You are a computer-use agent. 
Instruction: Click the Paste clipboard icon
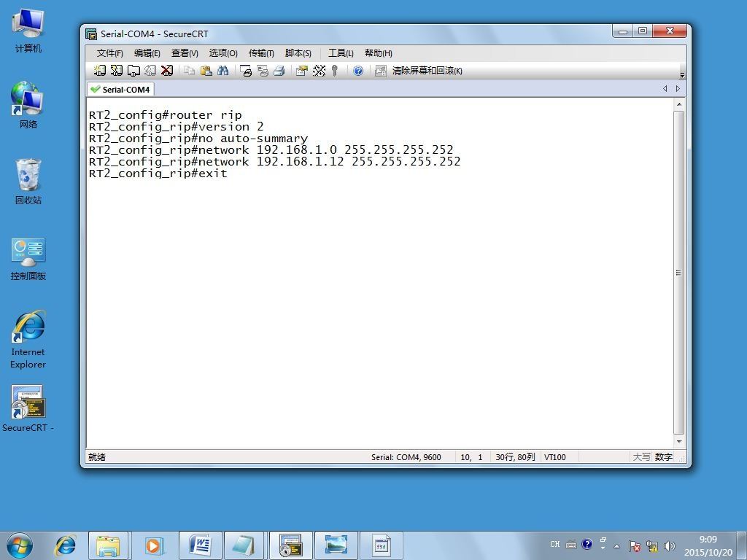pos(206,71)
